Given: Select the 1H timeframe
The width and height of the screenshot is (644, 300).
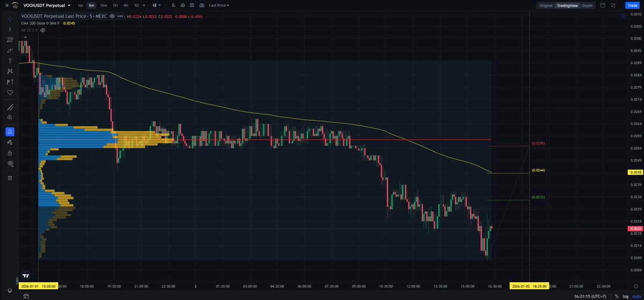Looking at the screenshot, I should (115, 5).
